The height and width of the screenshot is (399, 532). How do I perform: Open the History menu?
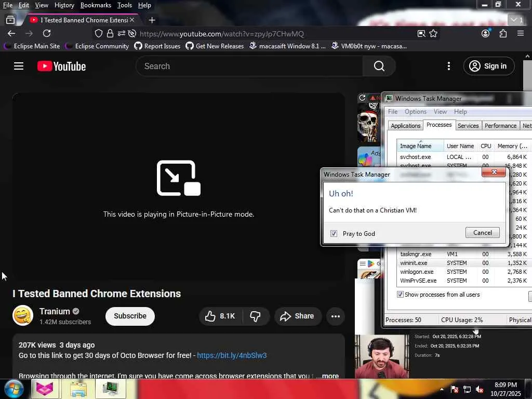click(64, 5)
